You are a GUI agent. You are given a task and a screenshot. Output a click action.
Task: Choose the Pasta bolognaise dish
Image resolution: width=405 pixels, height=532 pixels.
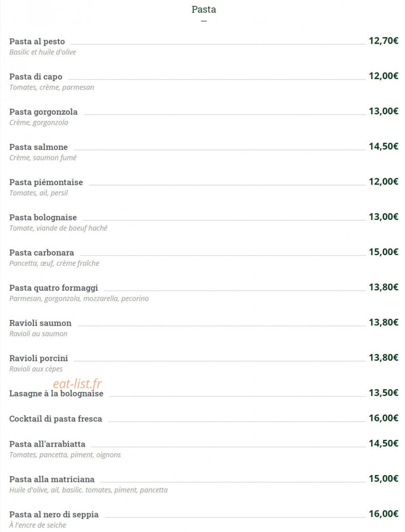click(43, 217)
